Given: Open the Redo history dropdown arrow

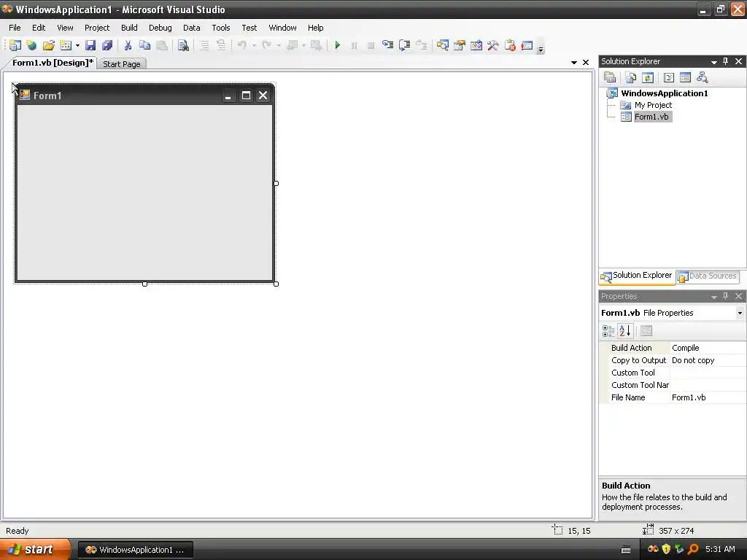Looking at the screenshot, I should pos(279,46).
